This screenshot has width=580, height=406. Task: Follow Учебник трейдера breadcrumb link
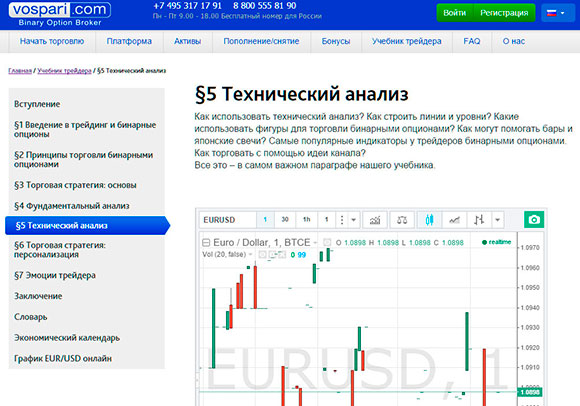pos(64,71)
